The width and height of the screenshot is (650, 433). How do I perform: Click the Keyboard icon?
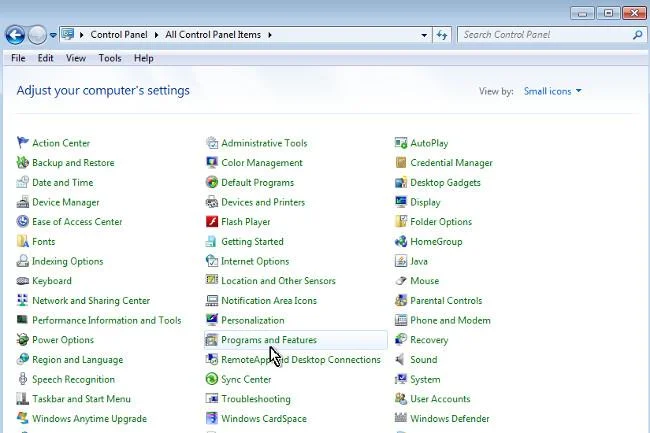point(22,281)
